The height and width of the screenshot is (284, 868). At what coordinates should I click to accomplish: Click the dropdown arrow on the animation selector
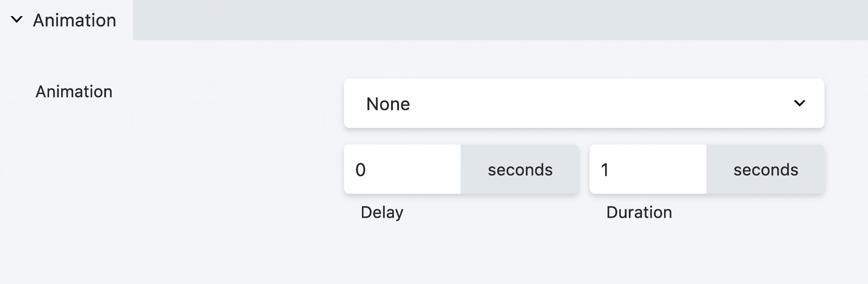point(800,103)
